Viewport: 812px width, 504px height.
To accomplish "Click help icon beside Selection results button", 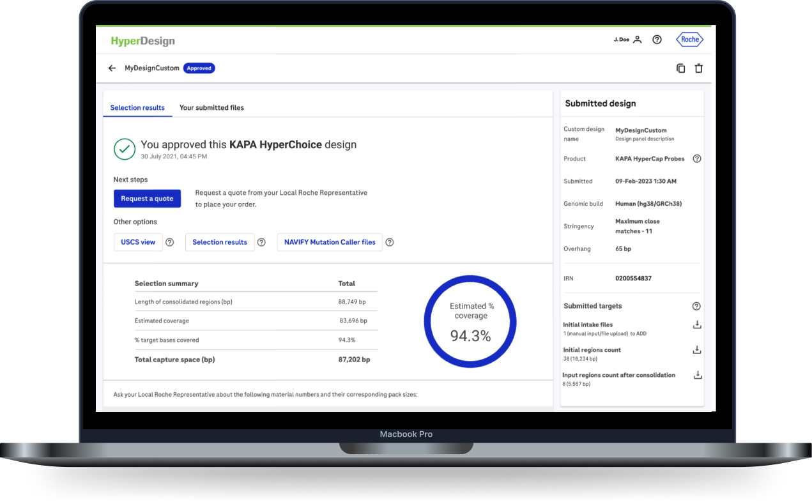I will pos(261,242).
